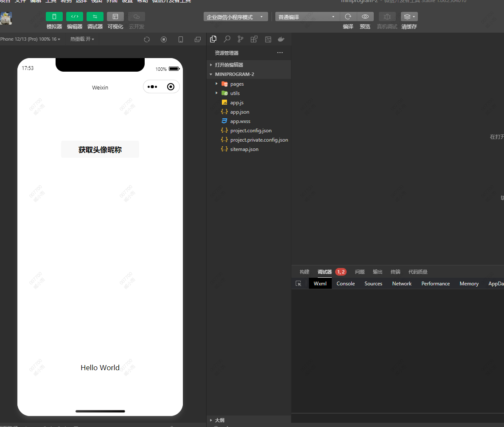504x427 pixels.
Task: Open the app.json file
Action: (x=249, y=112)
